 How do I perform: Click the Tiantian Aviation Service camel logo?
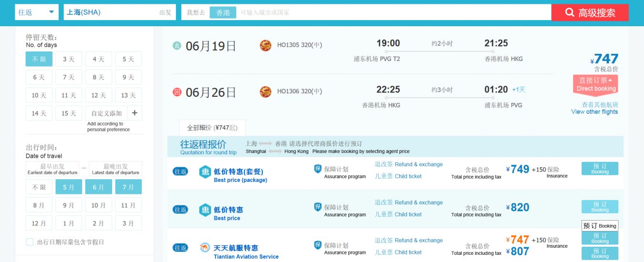coord(205,248)
